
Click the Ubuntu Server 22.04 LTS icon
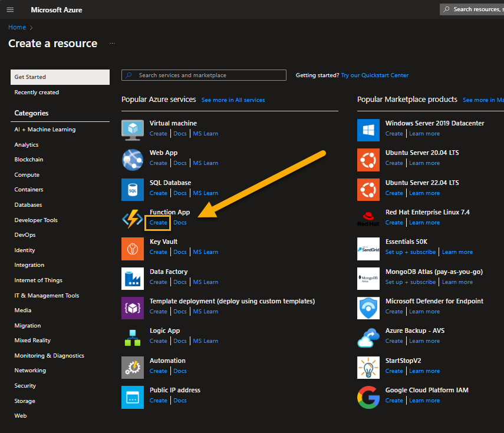coord(368,190)
